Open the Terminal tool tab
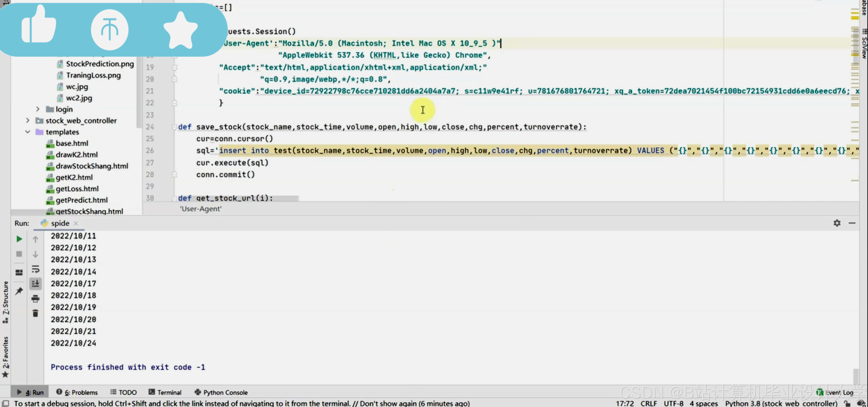 coord(165,392)
